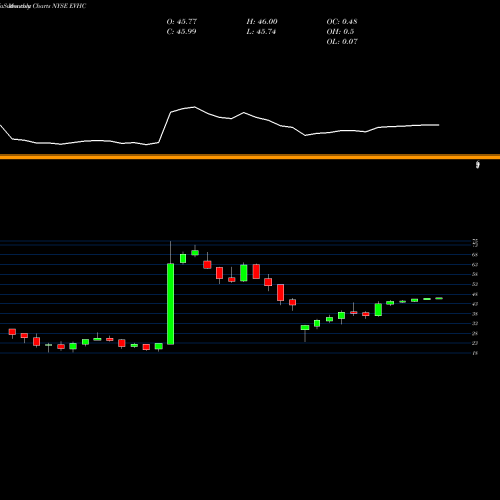Click the Charts NYSE EVHC title
This screenshot has width=500, height=500.
pyautogui.click(x=59, y=6)
